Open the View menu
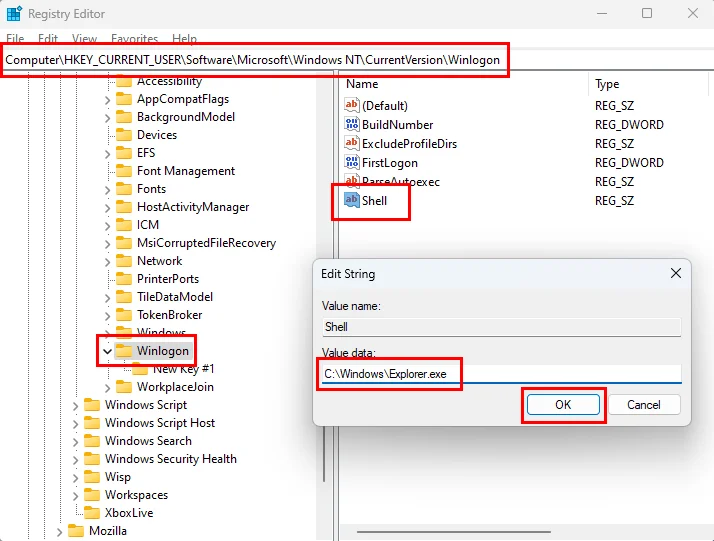This screenshot has height=541, width=714. (84, 39)
